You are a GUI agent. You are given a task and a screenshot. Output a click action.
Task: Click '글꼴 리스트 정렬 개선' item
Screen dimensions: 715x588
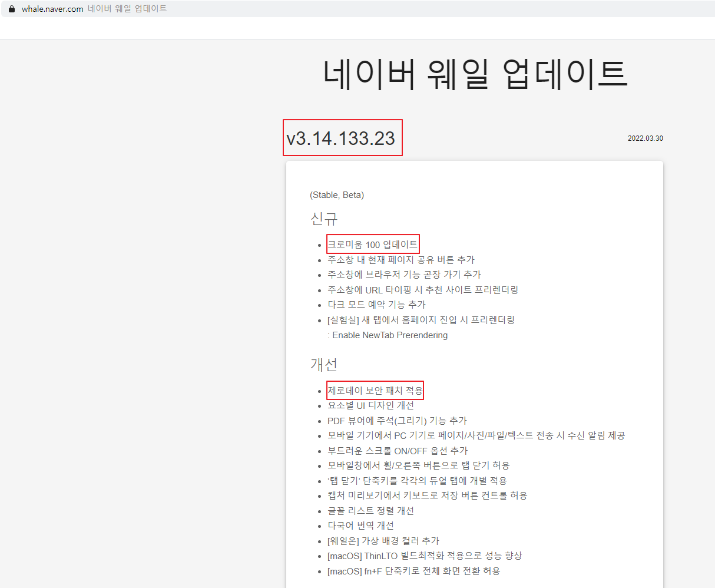370,511
